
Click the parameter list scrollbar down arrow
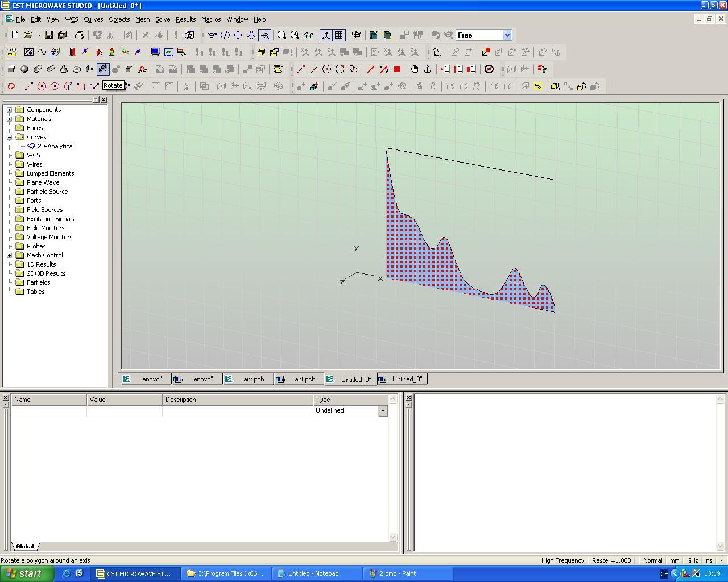(392, 537)
